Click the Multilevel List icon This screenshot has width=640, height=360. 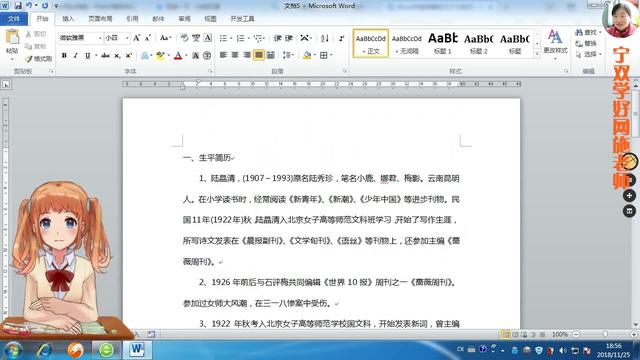(258, 38)
